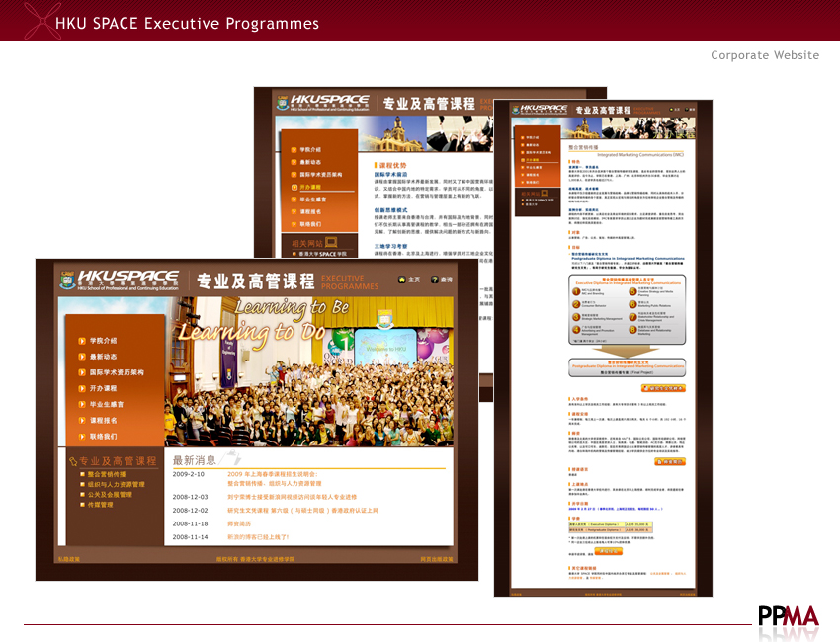Click the monitor icon beside 相关网站 in the middle page
The image size is (840, 642).
tap(331, 242)
